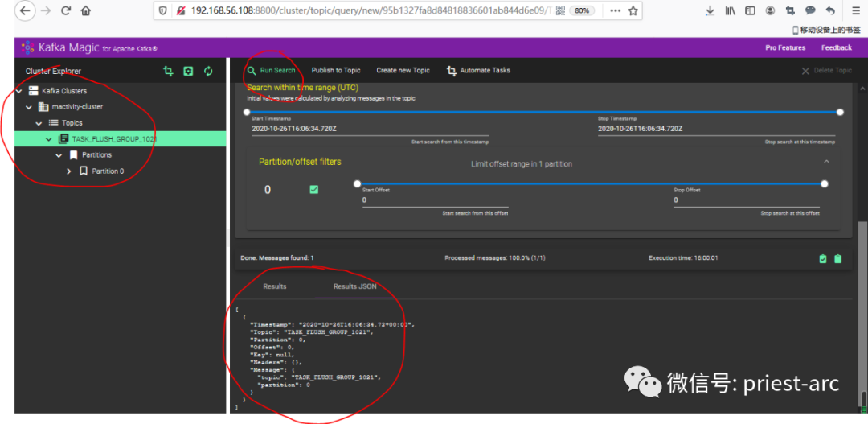Click the crop-style icon in the Cluster Explorer header
The height and width of the screenshot is (424, 868).
(x=168, y=71)
